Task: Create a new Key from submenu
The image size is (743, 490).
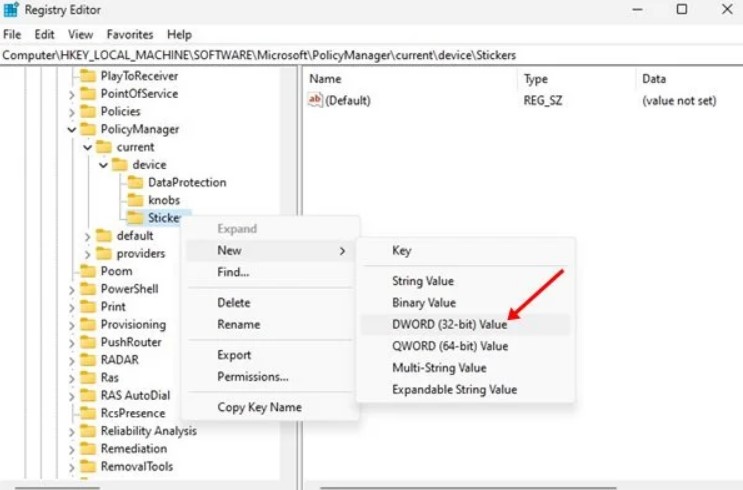Action: [465, 251]
